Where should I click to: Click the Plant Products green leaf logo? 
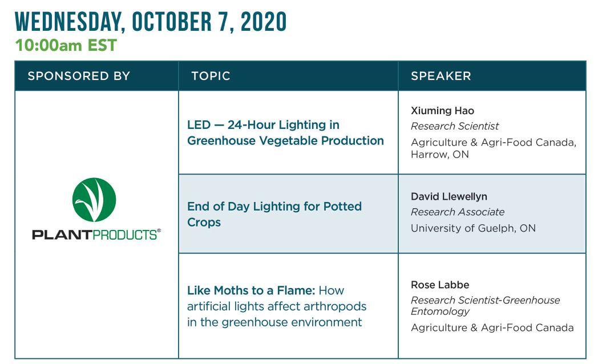(x=94, y=200)
